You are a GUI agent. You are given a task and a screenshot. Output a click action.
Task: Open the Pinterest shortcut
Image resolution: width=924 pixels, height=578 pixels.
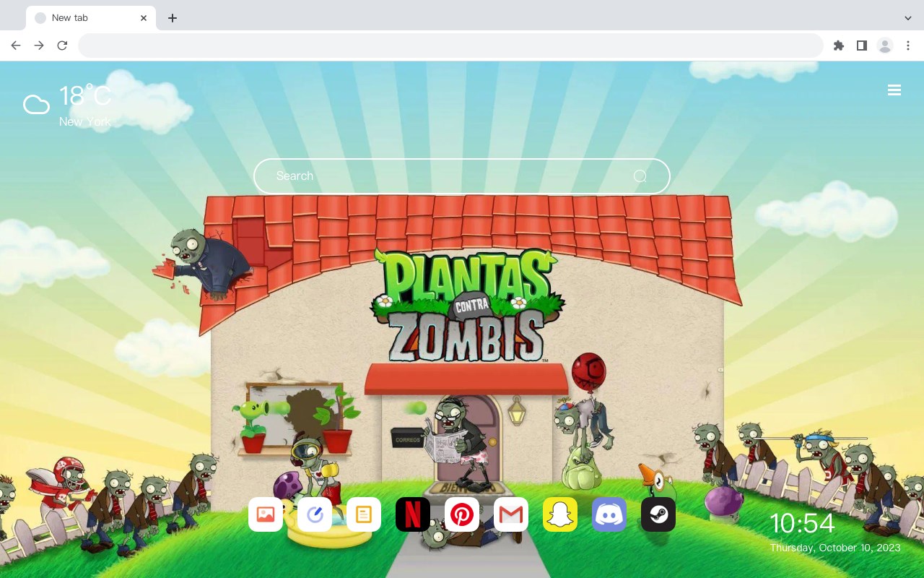click(462, 514)
